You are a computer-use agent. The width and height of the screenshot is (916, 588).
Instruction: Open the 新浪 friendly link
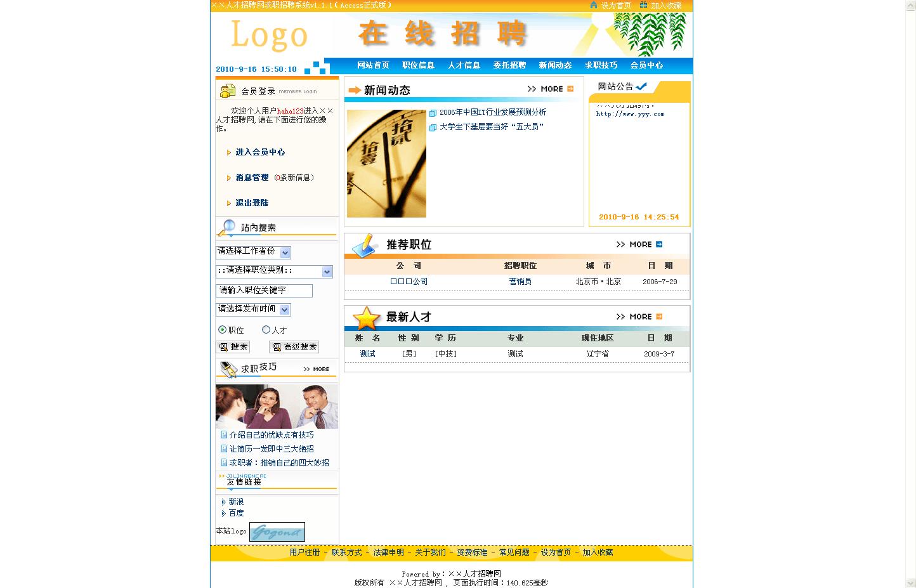[x=236, y=502]
